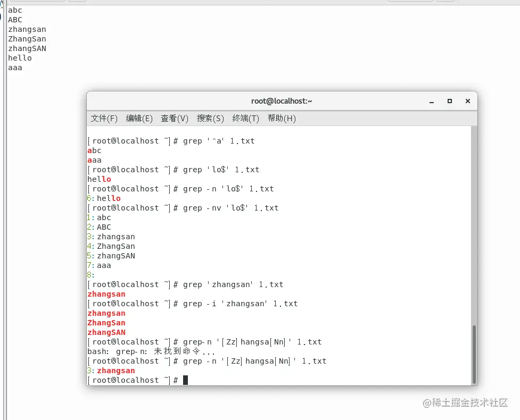Click the output line '4:ZhangSan'
Viewport: 520px width, 420px height.
(x=111, y=247)
